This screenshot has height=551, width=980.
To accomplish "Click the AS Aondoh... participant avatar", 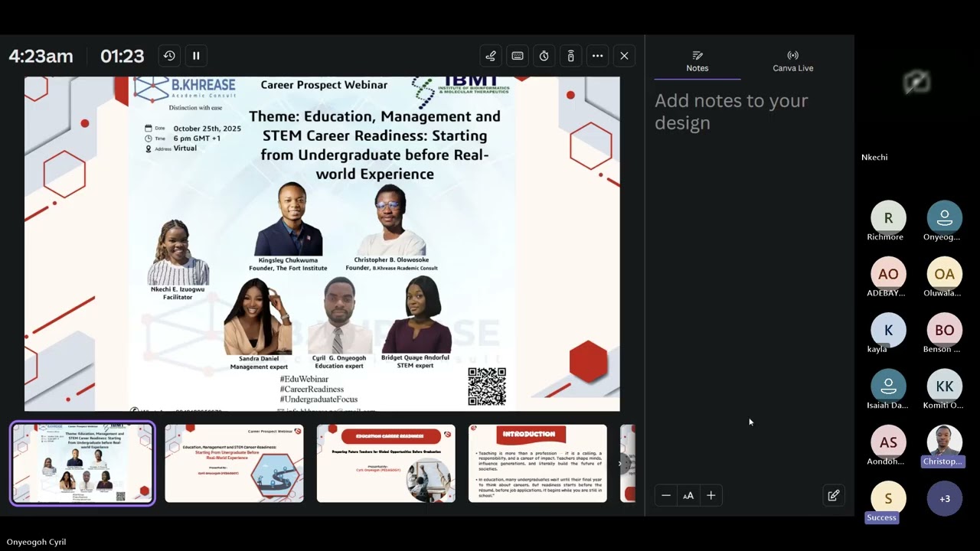I will pyautogui.click(x=888, y=442).
